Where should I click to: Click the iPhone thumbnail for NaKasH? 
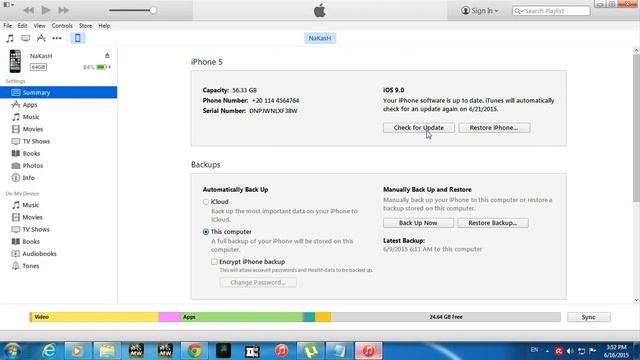point(15,61)
